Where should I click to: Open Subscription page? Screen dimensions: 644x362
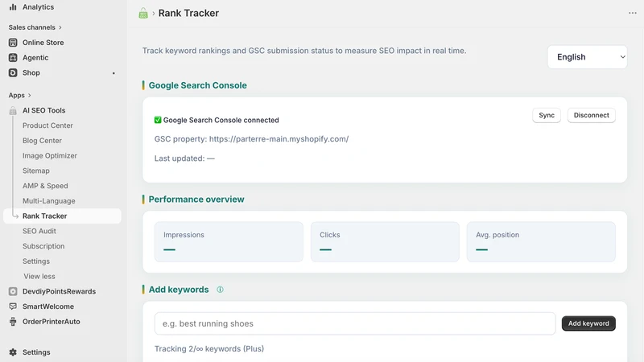pos(43,246)
